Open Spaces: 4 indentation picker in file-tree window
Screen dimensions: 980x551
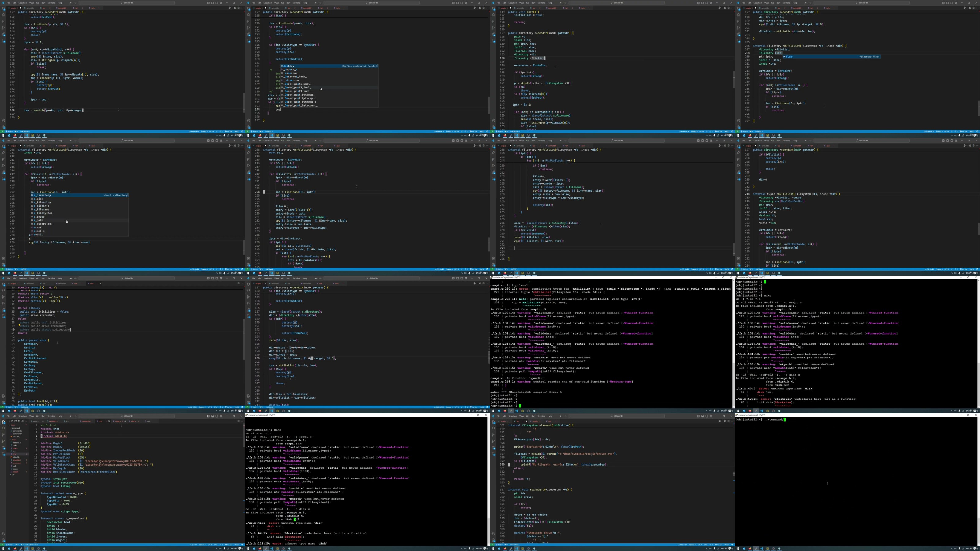(202, 545)
